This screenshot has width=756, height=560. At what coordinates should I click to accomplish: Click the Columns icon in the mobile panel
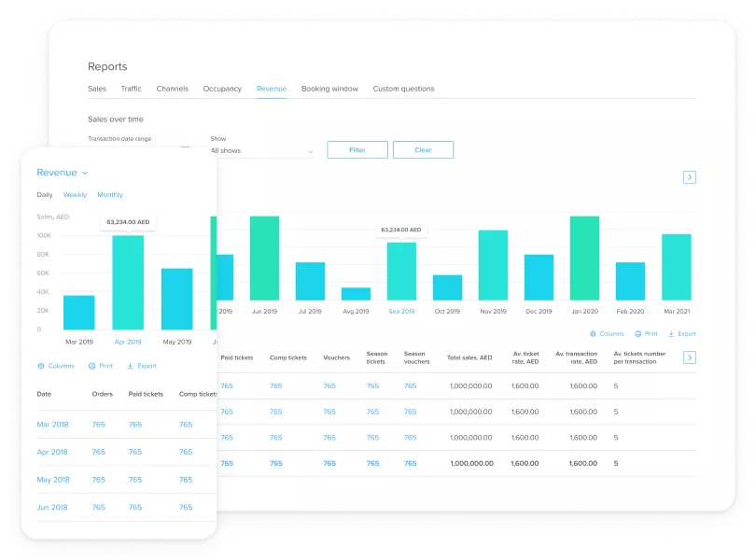[41, 366]
